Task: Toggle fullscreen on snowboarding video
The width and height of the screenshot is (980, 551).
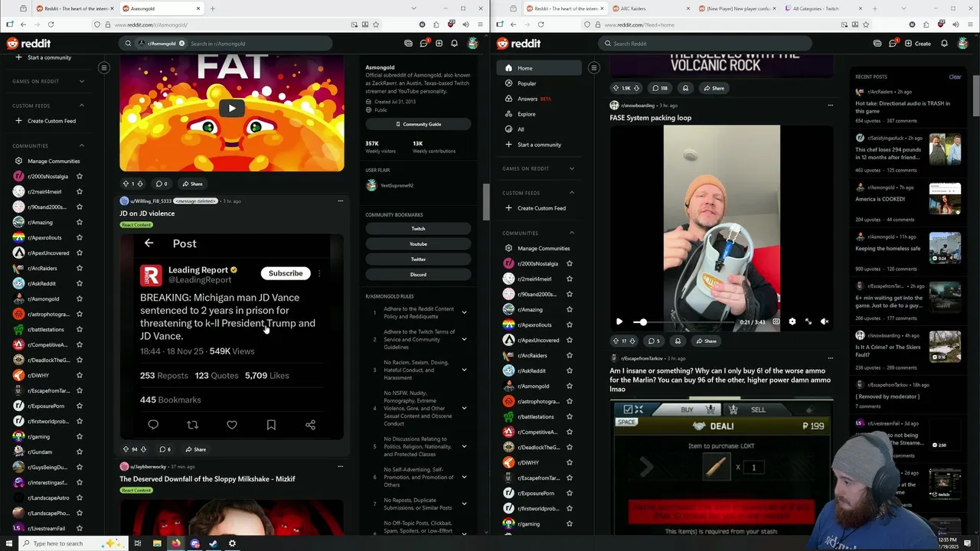Action: coord(808,322)
